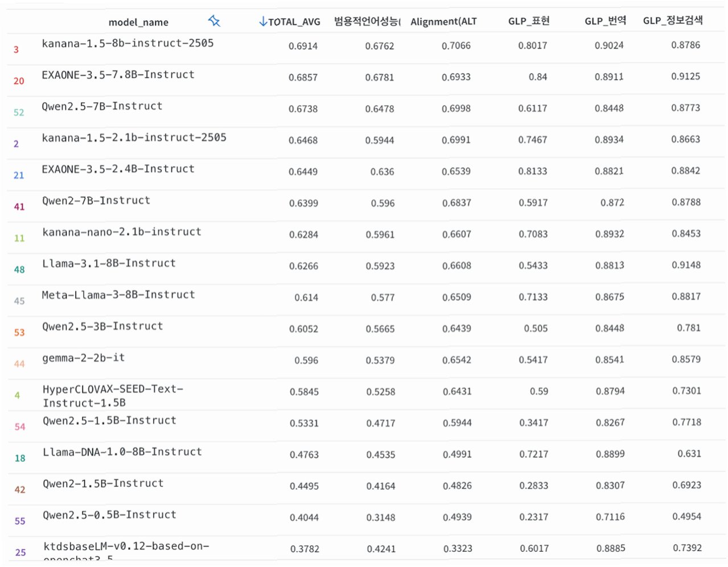Click row index 44 of gemma-2-2b-it
Image resolution: width=728 pixels, height=567 pixels.
click(x=19, y=364)
